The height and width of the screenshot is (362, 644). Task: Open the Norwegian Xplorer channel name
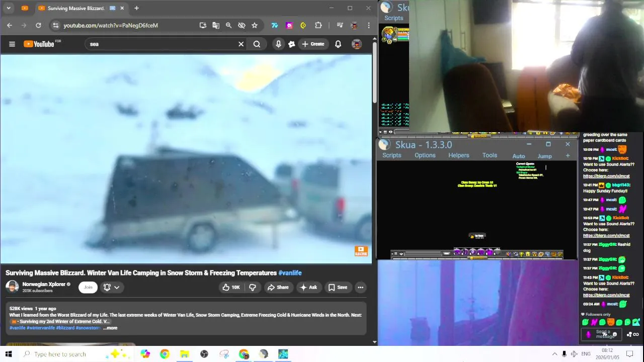[x=44, y=284]
